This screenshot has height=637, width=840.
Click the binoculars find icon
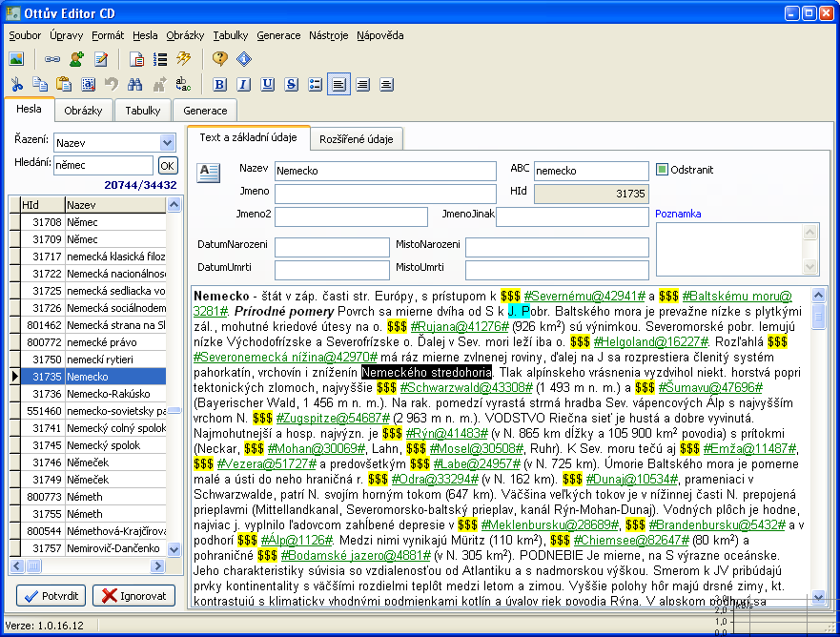tap(134, 84)
